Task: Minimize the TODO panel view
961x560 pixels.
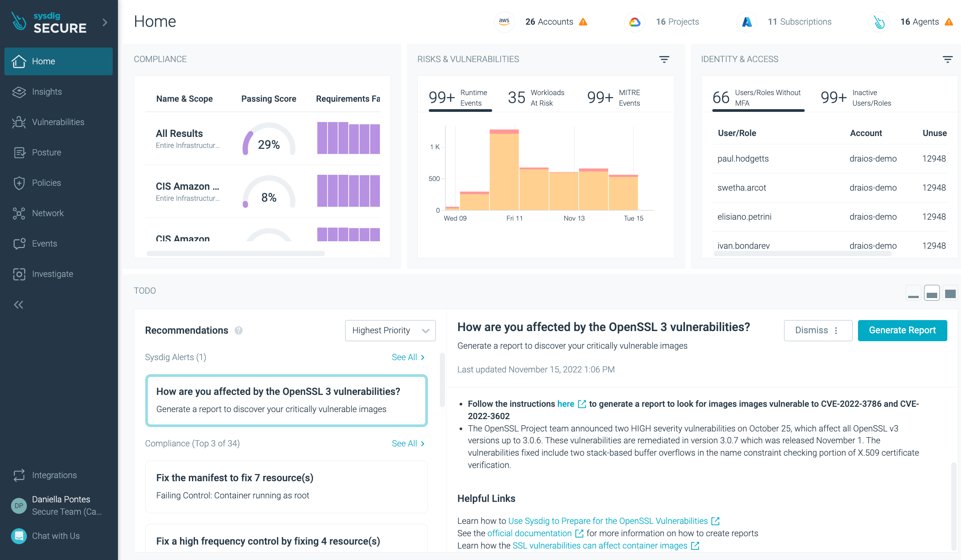Action: click(913, 294)
